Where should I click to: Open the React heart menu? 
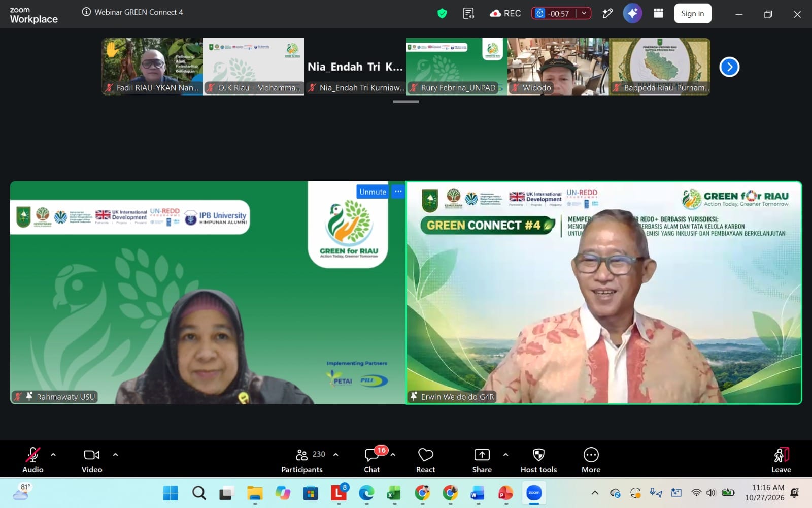point(425,460)
